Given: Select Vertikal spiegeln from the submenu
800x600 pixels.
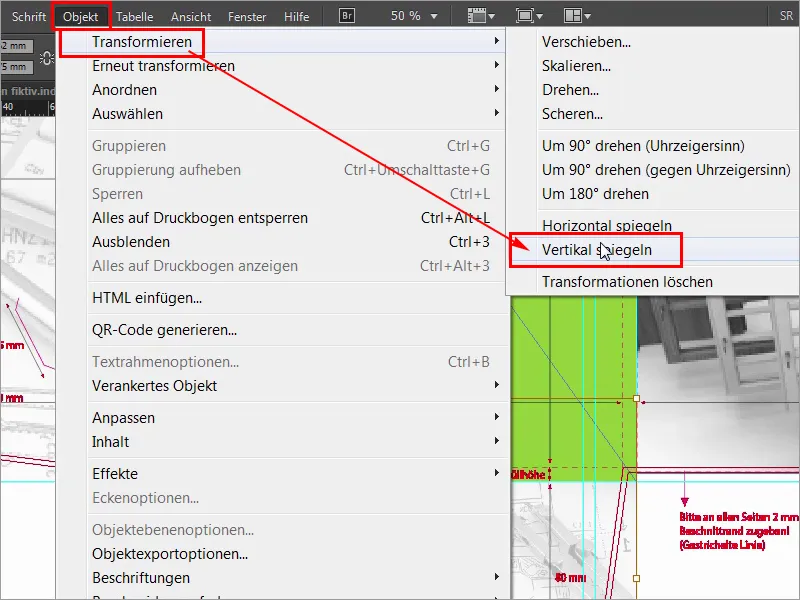Looking at the screenshot, I should [601, 250].
